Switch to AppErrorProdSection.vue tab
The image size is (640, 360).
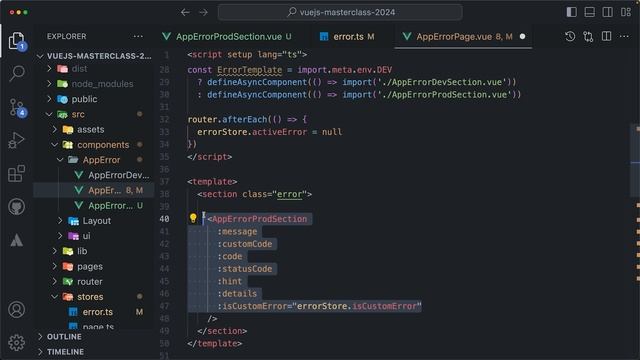point(229,36)
